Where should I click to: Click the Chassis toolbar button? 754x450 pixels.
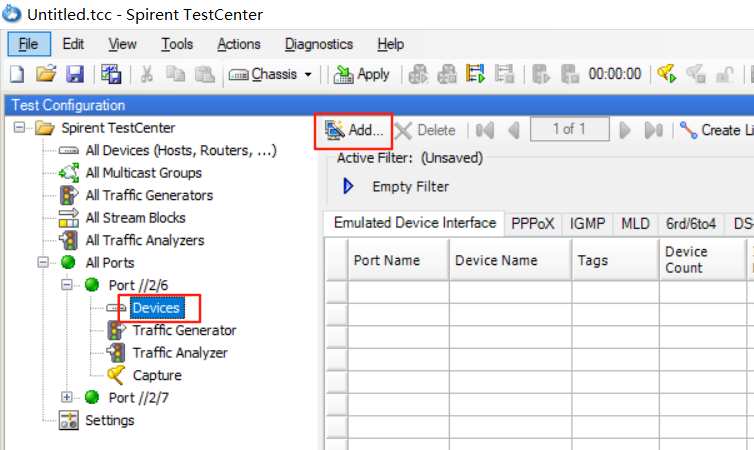263,75
